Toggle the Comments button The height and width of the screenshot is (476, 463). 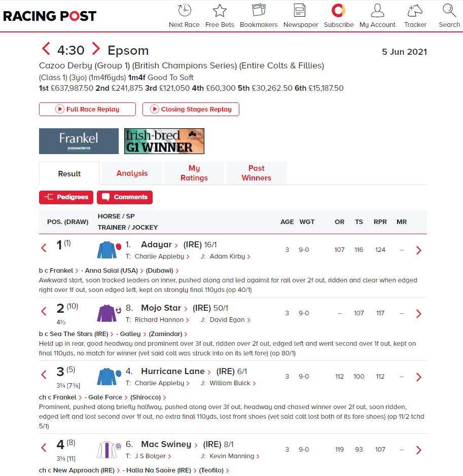[x=125, y=197]
